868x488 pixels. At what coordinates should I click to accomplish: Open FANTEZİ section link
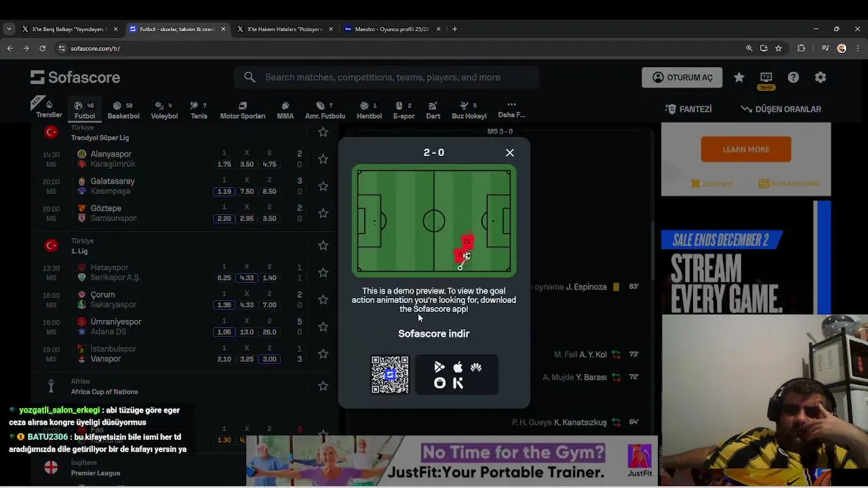click(688, 109)
